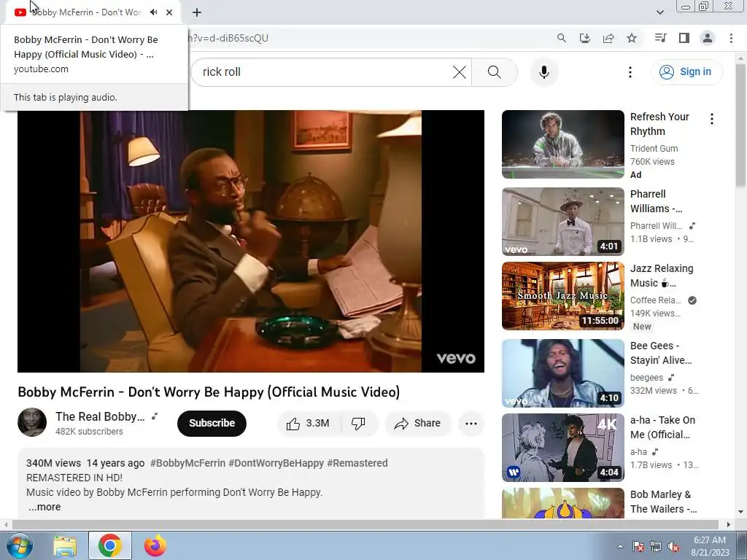The height and width of the screenshot is (560, 747).
Task: Open options menu for Refresh Your Rhythm
Action: point(712,119)
